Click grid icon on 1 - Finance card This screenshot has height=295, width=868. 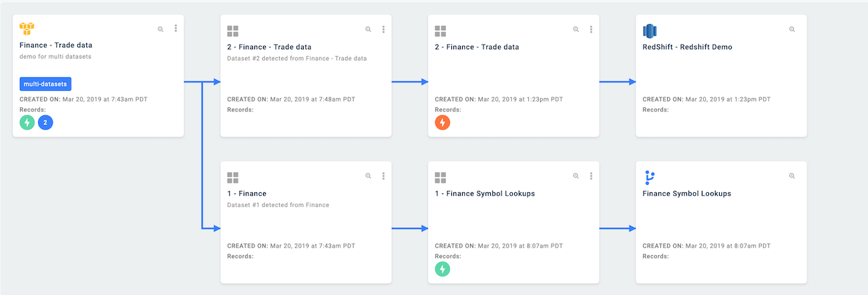[233, 178]
